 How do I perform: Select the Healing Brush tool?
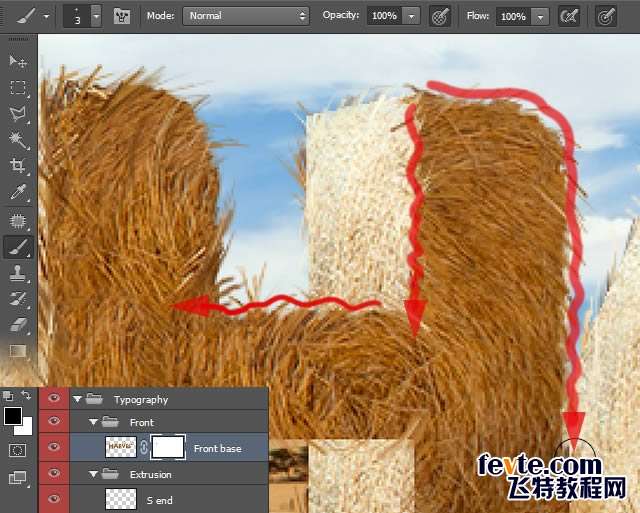[x=18, y=221]
